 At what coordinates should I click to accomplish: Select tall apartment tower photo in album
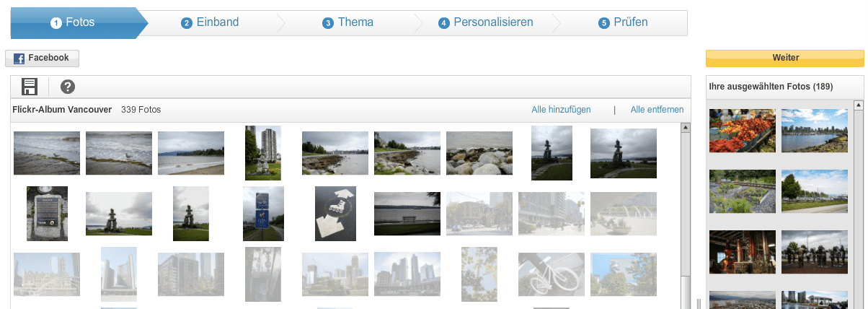click(x=262, y=153)
